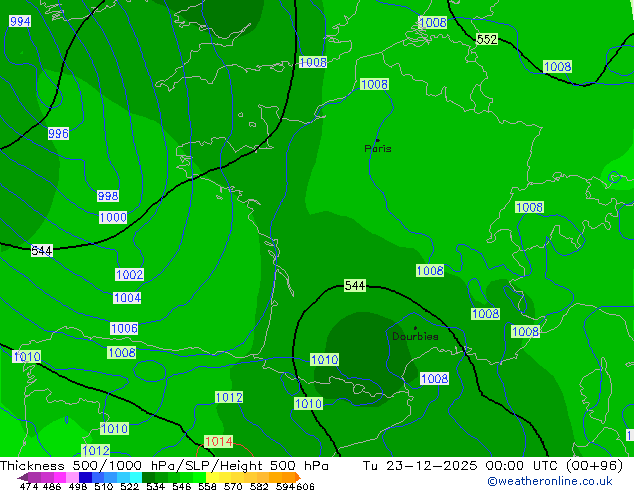The height and width of the screenshot is (490, 634).
Task: Click the red 1014 pressure label
Action: [219, 441]
